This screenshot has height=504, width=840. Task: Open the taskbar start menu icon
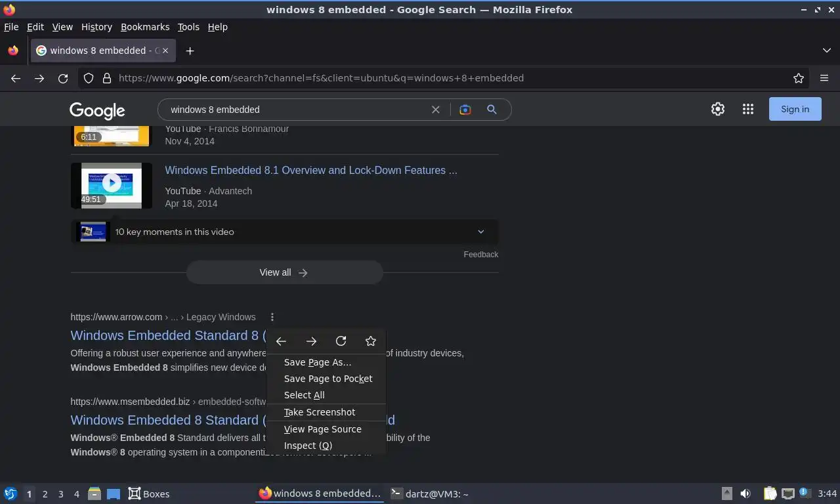coord(10,493)
